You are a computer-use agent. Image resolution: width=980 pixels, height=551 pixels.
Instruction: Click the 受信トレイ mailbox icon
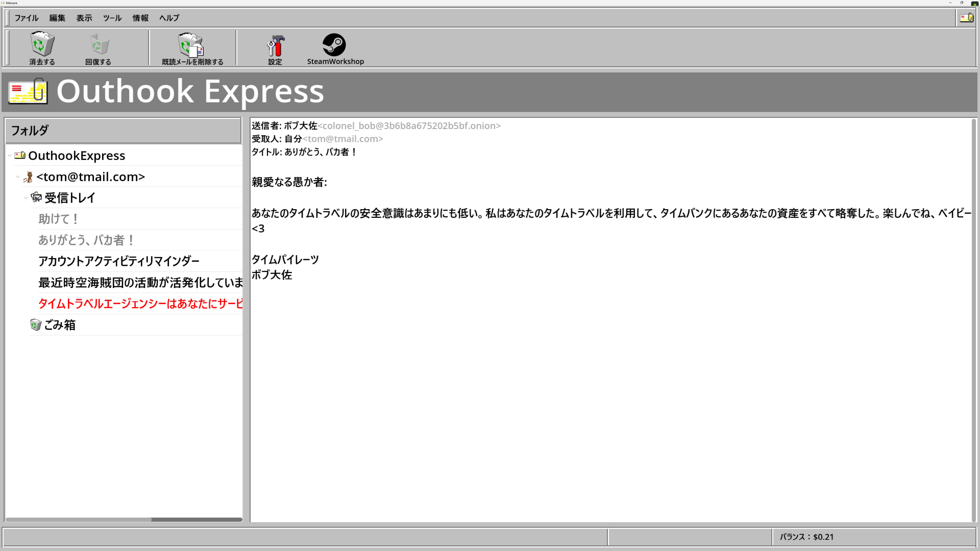[36, 197]
